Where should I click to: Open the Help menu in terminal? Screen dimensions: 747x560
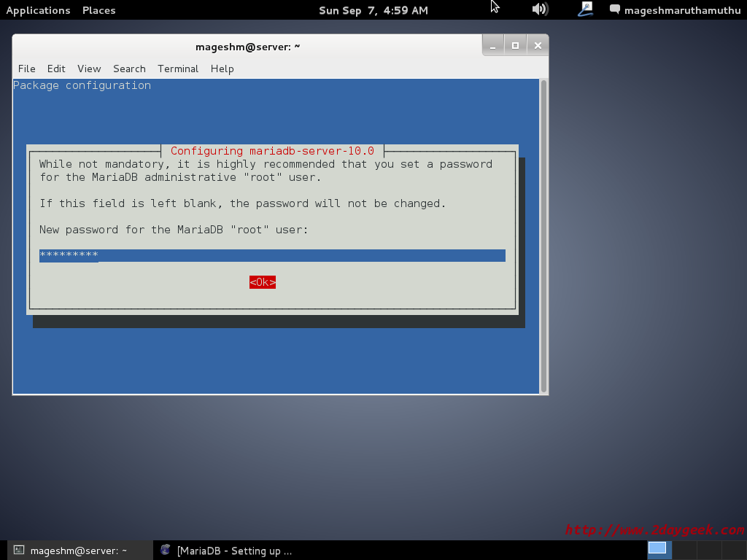click(x=222, y=69)
